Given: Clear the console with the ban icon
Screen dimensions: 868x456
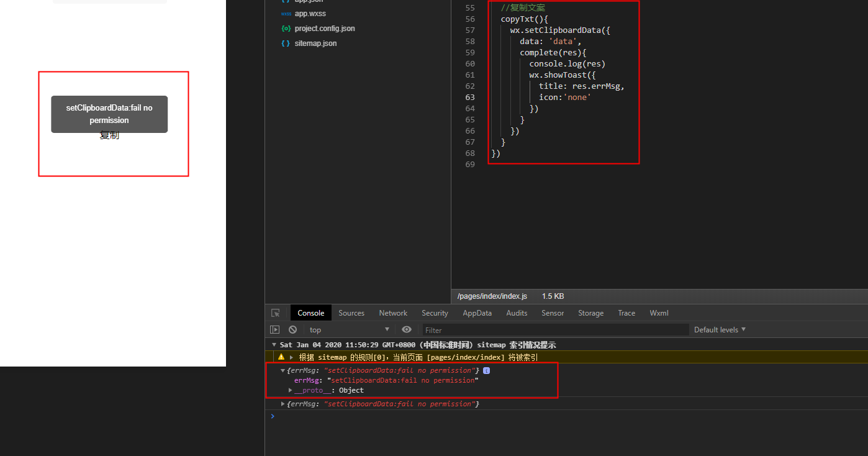Looking at the screenshot, I should click(x=292, y=330).
